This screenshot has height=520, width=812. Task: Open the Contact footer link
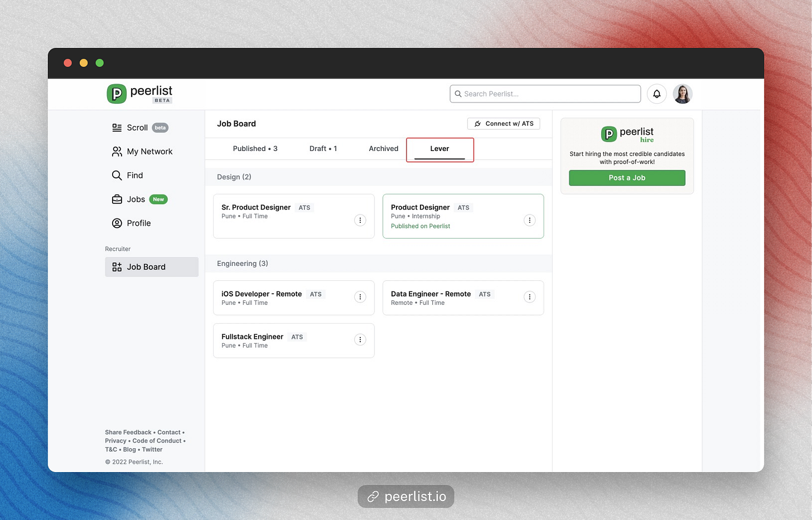[x=169, y=432]
